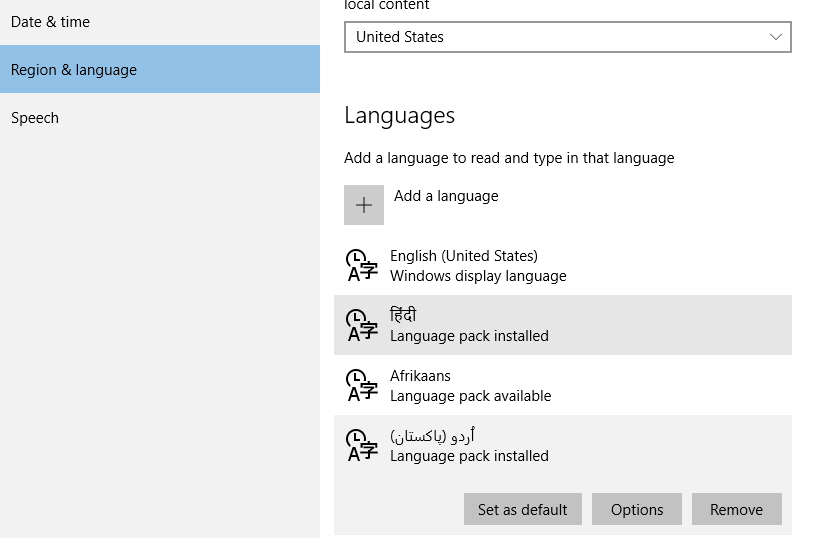Viewport: 824px width, 538px height.
Task: Click Language pack installed text under Hindi
Action: pyautogui.click(x=469, y=336)
